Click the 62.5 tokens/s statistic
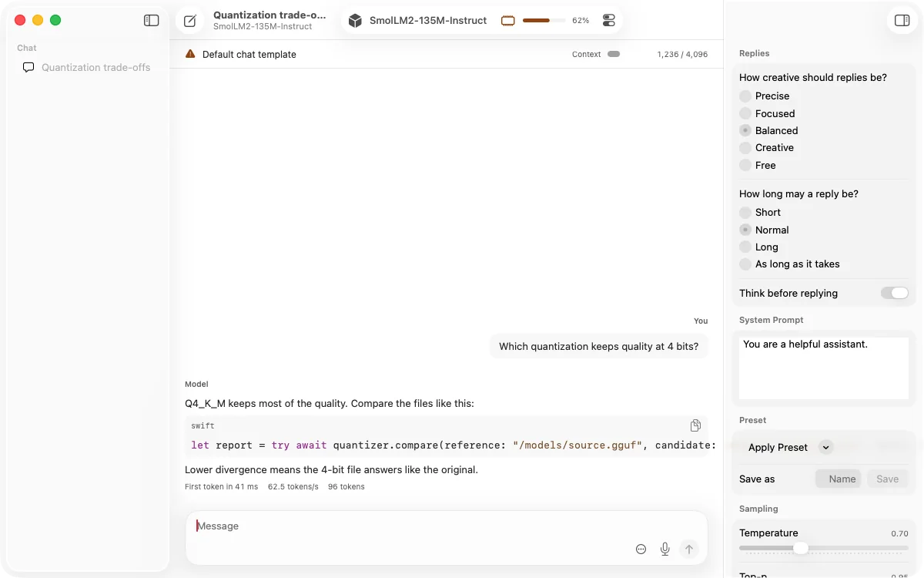 [293, 487]
